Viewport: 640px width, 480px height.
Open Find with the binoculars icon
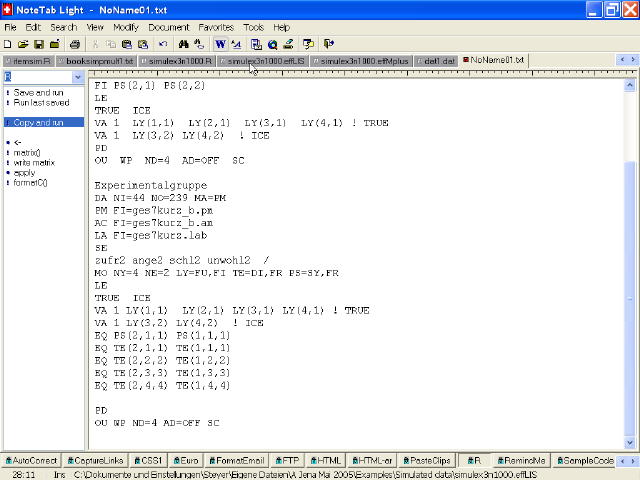[x=184, y=44]
